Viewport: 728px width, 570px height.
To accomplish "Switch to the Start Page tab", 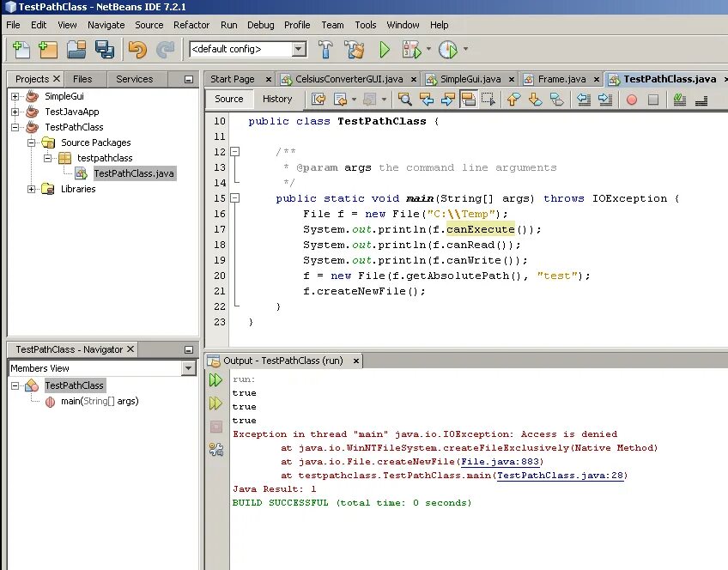I will point(233,79).
